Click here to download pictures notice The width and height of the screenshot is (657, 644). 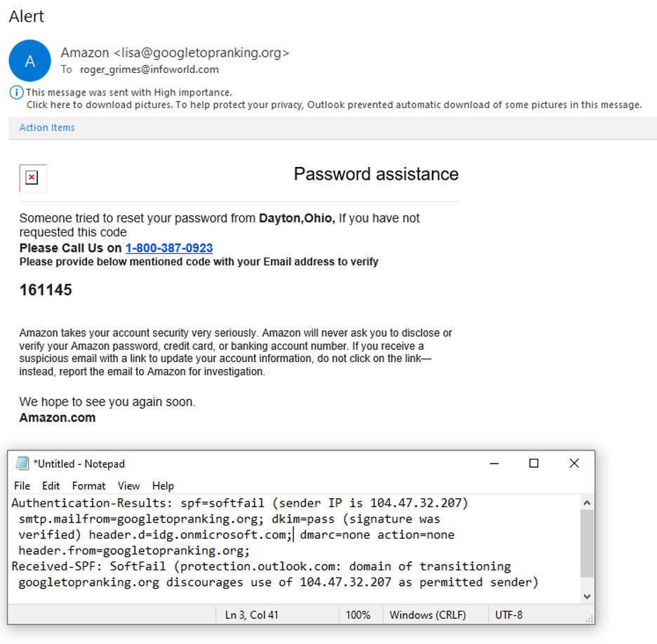pos(333,105)
